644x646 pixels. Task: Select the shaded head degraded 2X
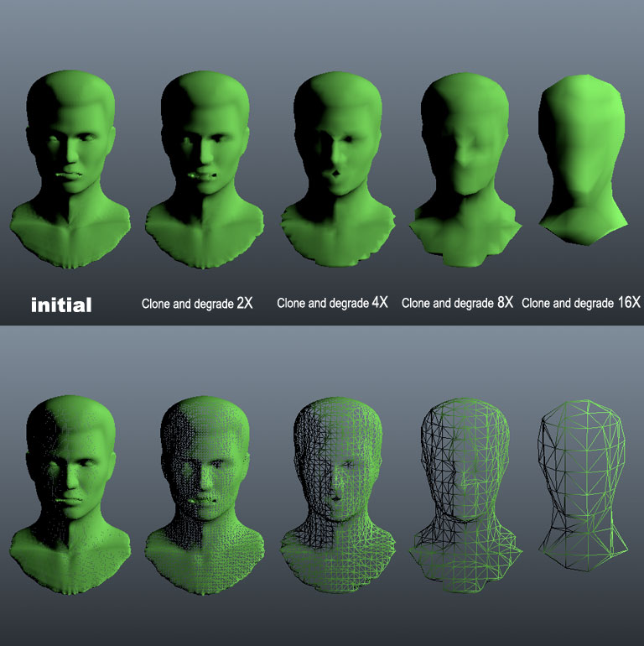point(202,159)
